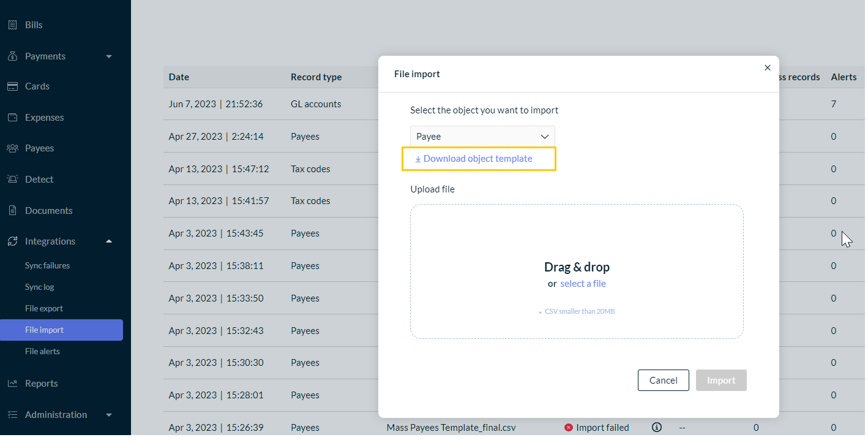Click the red Import failed error icon
This screenshot has width=868, height=440.
(569, 427)
